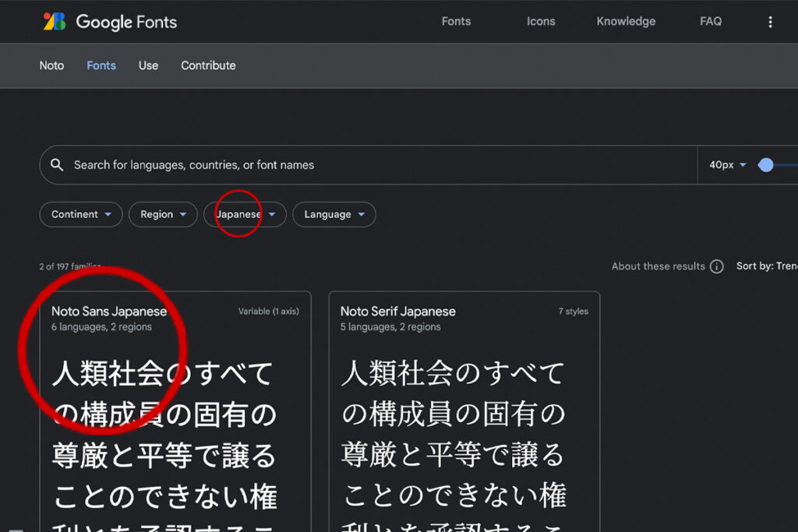The width and height of the screenshot is (798, 532).
Task: Open the Contribute tab
Action: [208, 65]
